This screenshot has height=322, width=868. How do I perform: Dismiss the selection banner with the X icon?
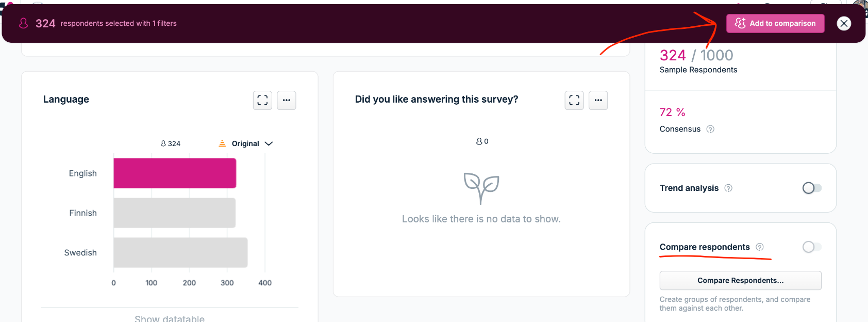click(x=844, y=23)
